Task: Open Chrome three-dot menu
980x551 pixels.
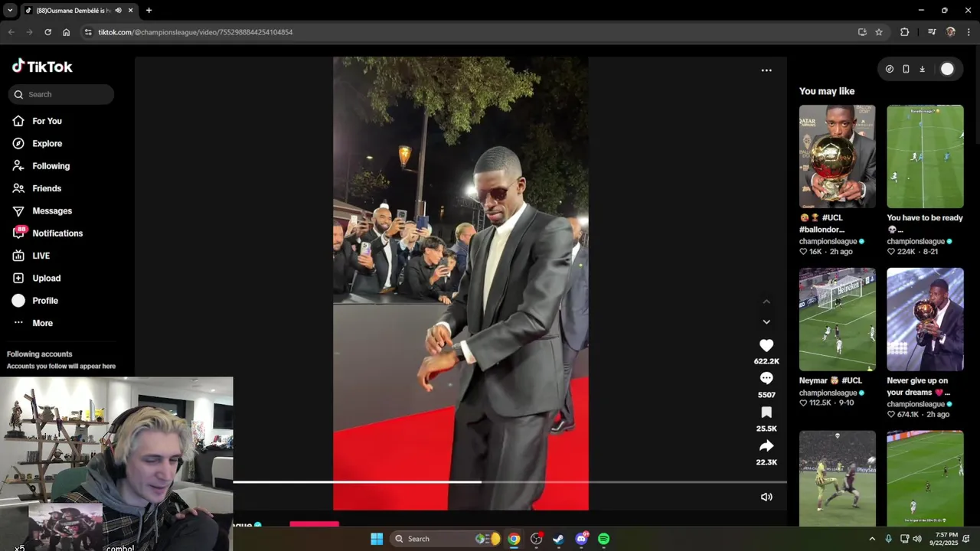Action: [x=969, y=32]
